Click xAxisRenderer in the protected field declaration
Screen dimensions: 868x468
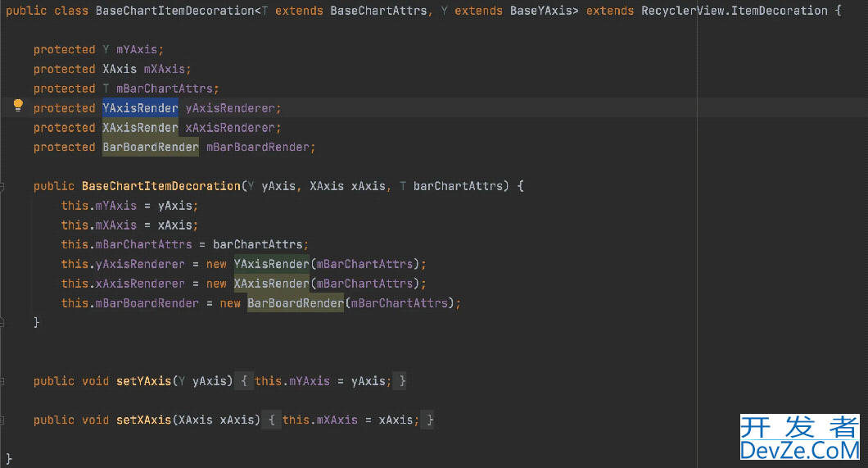point(230,127)
